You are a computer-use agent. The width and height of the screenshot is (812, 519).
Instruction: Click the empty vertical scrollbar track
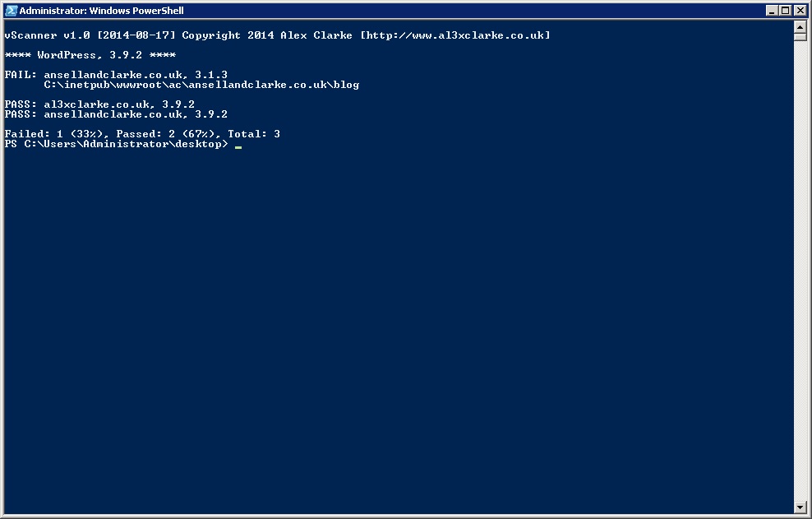tap(800, 270)
